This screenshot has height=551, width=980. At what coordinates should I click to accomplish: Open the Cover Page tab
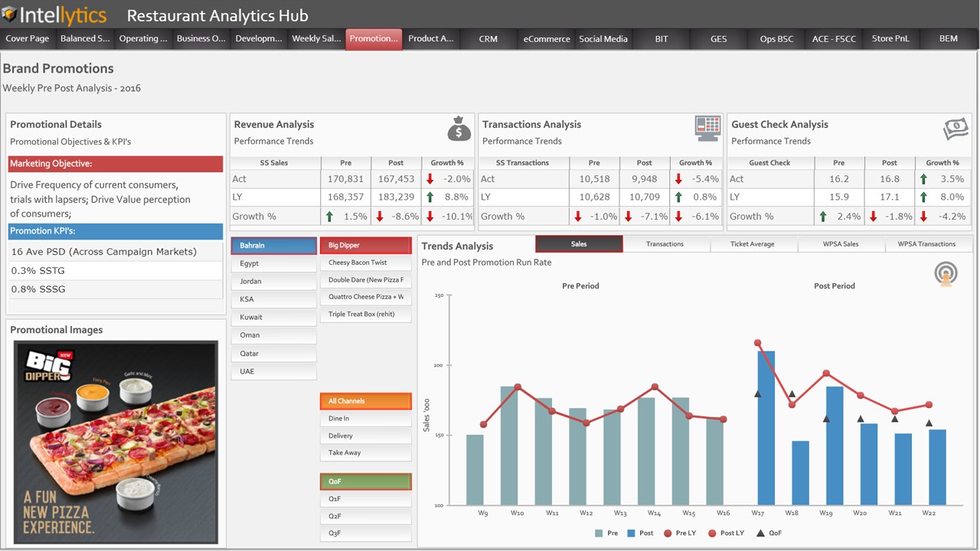[x=28, y=39]
